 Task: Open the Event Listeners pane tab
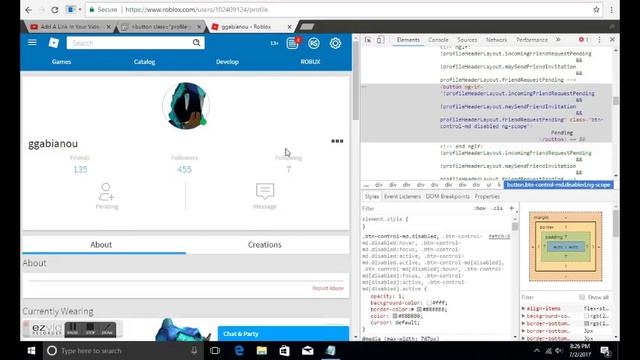(402, 196)
